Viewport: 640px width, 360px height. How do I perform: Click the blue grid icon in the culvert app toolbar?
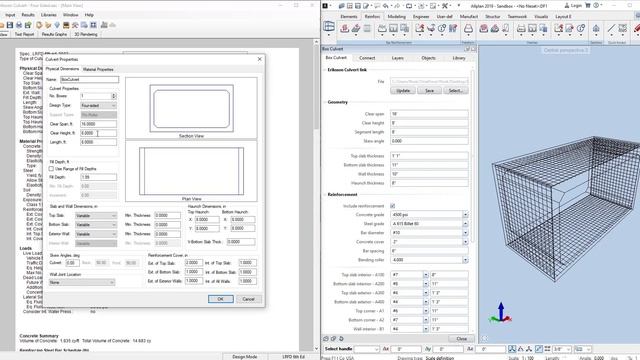pyautogui.click(x=93, y=25)
